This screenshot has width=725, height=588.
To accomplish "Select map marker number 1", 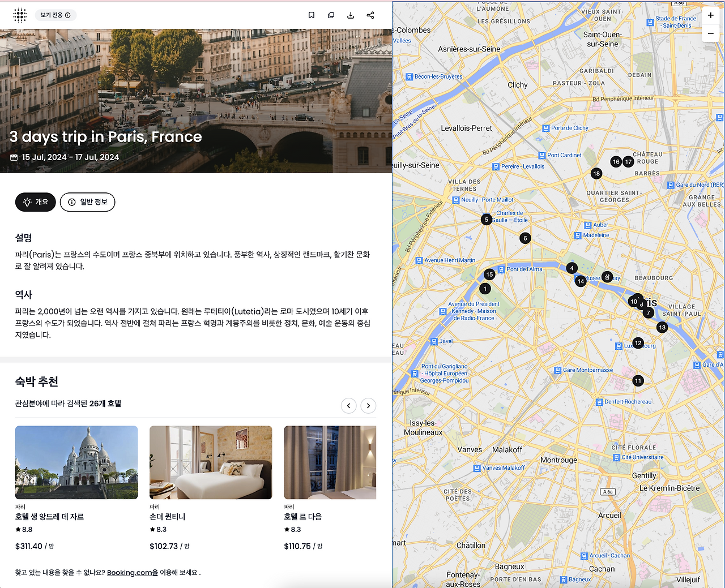I will [x=485, y=289].
